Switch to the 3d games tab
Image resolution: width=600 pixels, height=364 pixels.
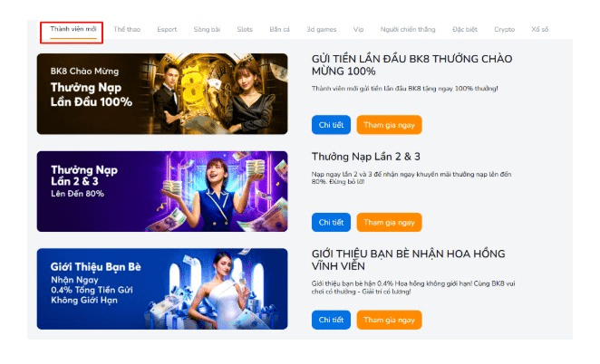(322, 30)
